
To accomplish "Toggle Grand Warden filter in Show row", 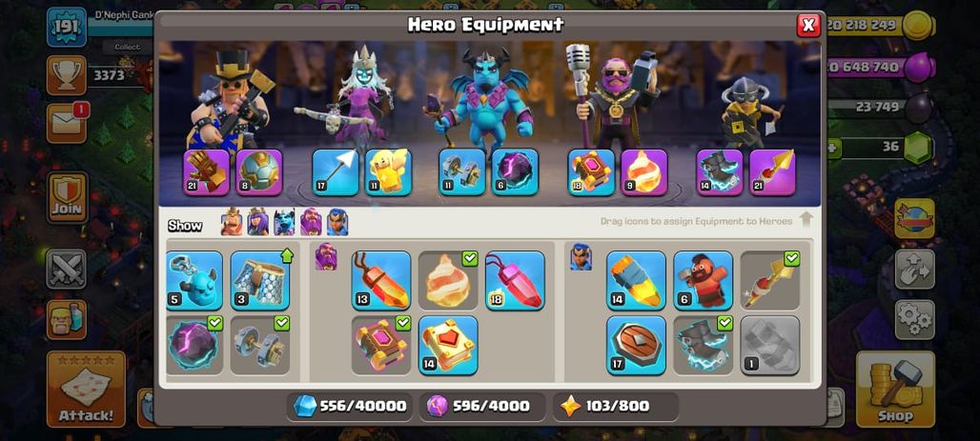I will click(311, 222).
